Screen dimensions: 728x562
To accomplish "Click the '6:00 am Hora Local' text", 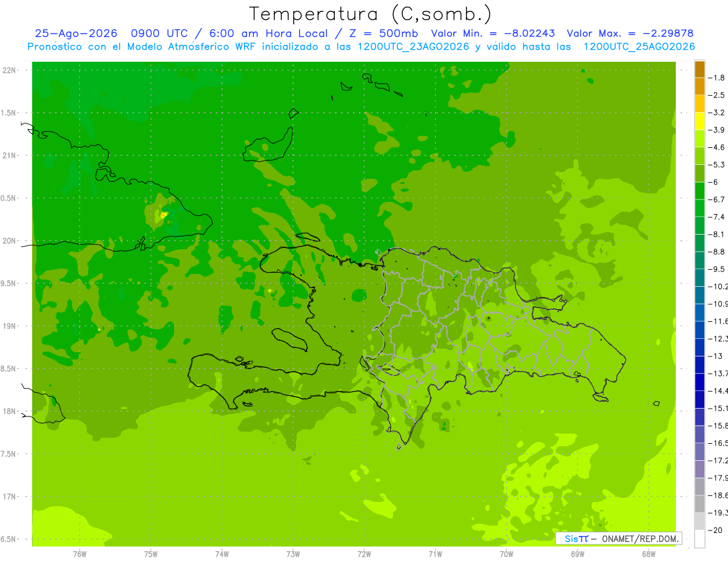I will [x=268, y=33].
